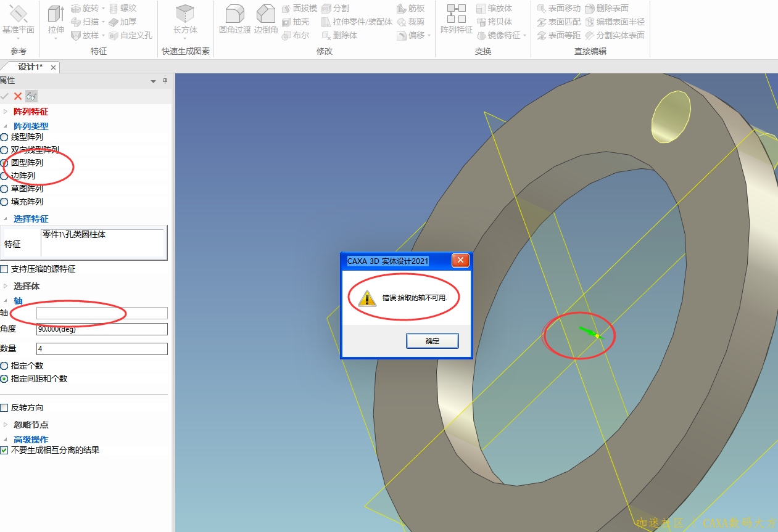
Task: Open the 属性 panel dropdown arrow
Action: (154, 81)
